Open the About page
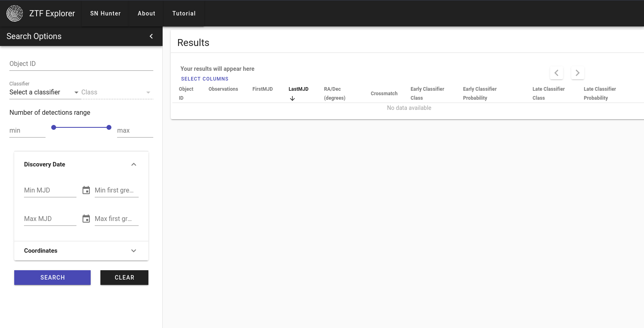This screenshot has height=328, width=644. coord(146,13)
